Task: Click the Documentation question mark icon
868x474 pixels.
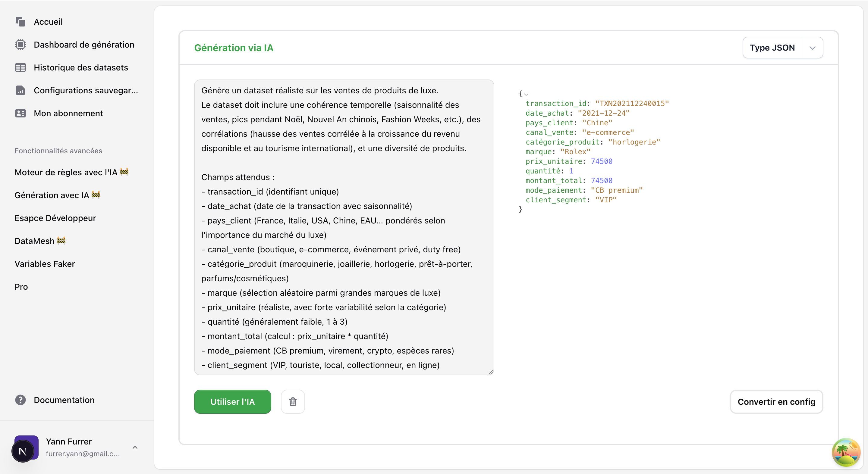Action: coord(20,400)
